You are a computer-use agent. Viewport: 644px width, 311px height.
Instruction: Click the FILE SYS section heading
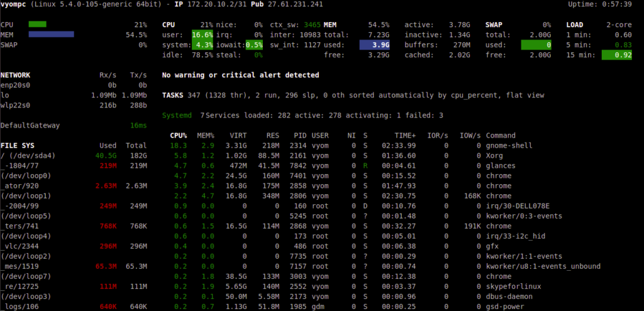click(17, 146)
